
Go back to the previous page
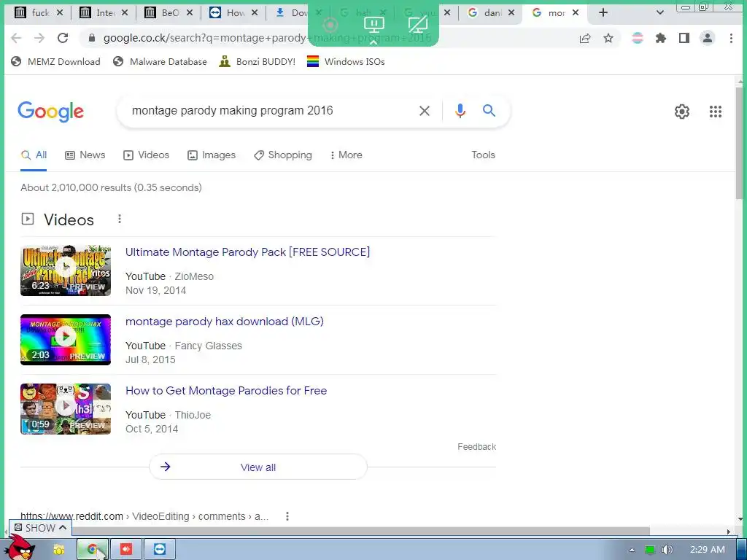pos(16,38)
